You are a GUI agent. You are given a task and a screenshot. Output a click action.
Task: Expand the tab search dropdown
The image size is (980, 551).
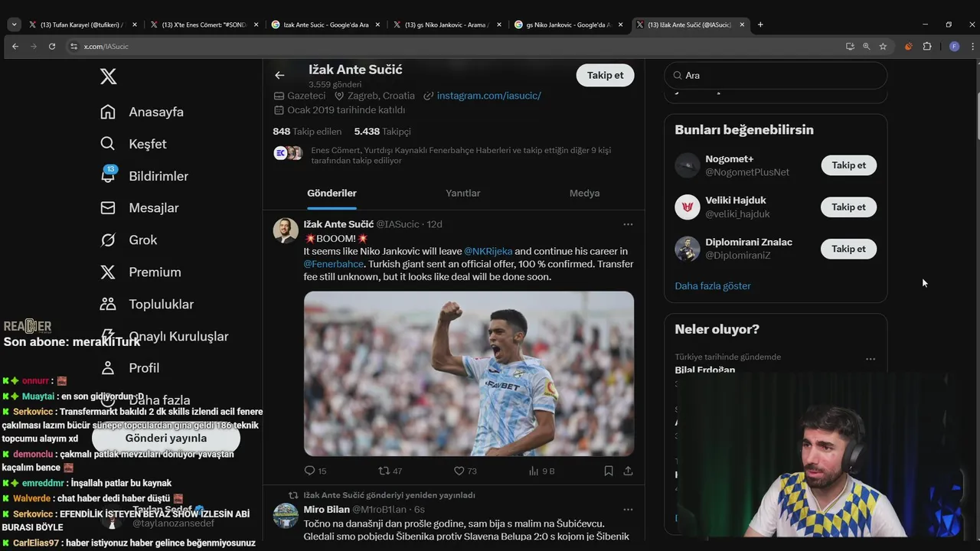(x=14, y=24)
